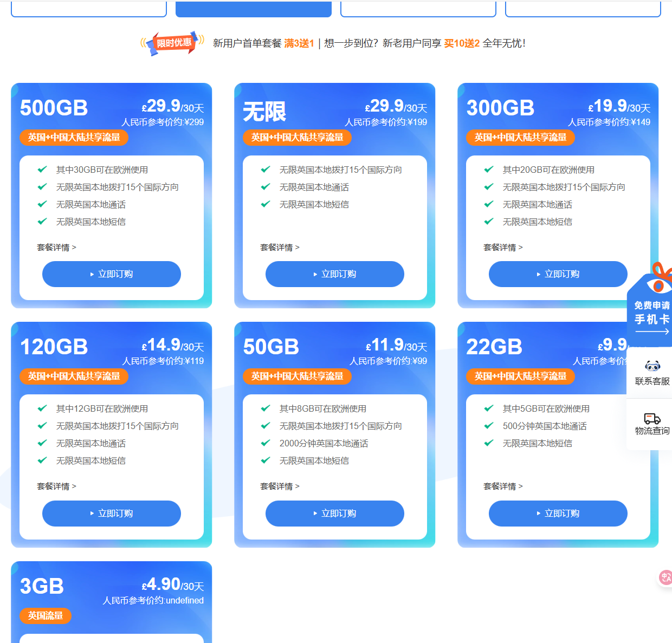This screenshot has height=643, width=672.
Task: Order the unlimited data plan
Action: pos(335,274)
